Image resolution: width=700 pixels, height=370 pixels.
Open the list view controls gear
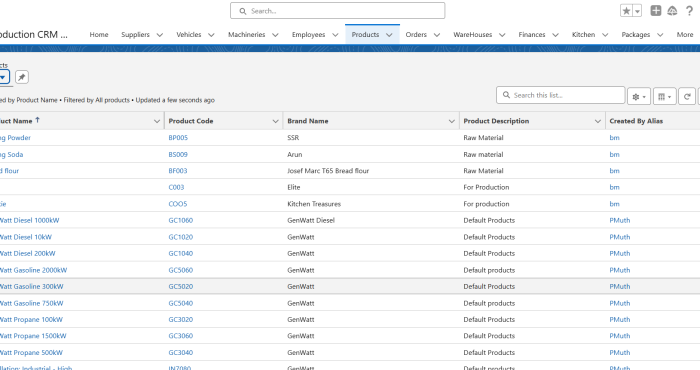(x=639, y=96)
